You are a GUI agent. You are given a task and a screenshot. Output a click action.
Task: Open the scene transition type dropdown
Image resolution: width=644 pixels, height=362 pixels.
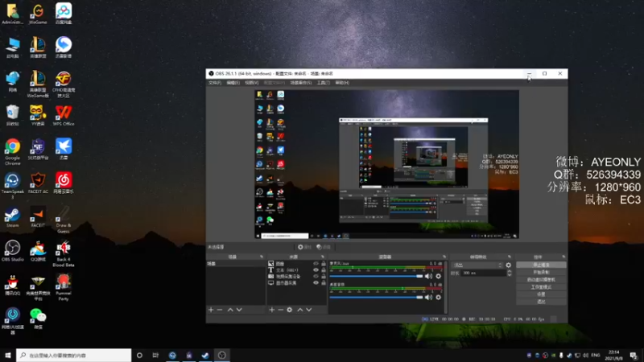tap(477, 265)
